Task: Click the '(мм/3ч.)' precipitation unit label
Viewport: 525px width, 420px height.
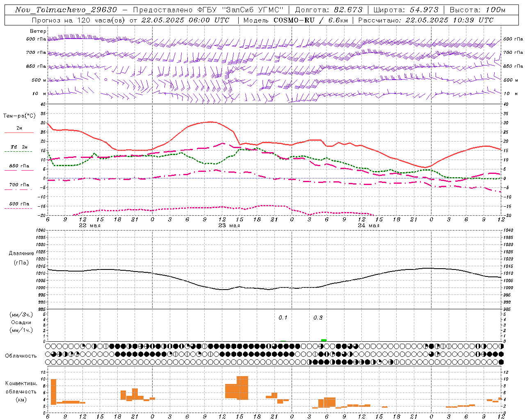Action: click(x=21, y=315)
